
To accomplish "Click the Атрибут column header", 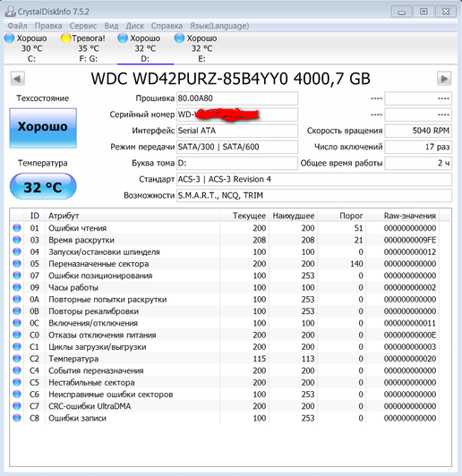I will 133,216.
